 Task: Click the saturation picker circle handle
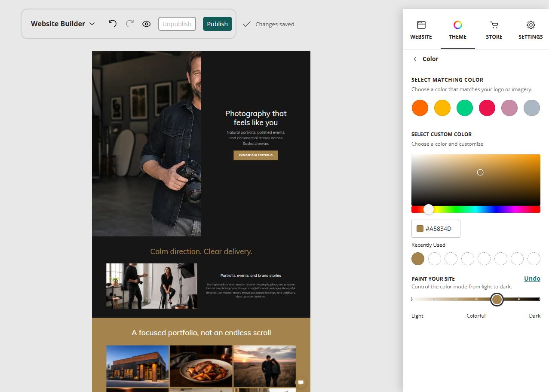point(480,172)
